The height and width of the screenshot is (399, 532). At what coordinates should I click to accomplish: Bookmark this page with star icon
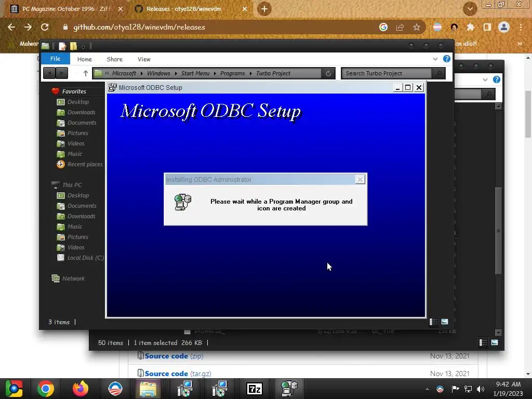(x=417, y=27)
